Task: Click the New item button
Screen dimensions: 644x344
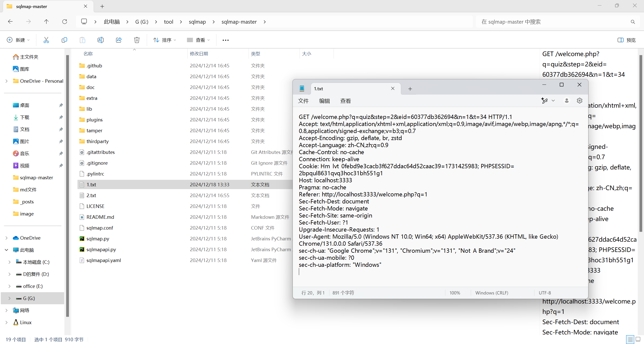Action: point(18,40)
